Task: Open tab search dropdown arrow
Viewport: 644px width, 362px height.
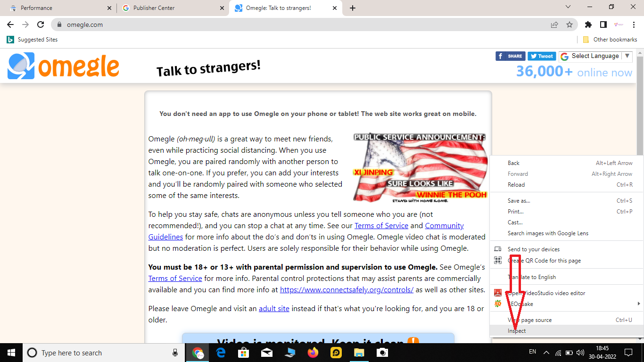Action: (x=568, y=7)
